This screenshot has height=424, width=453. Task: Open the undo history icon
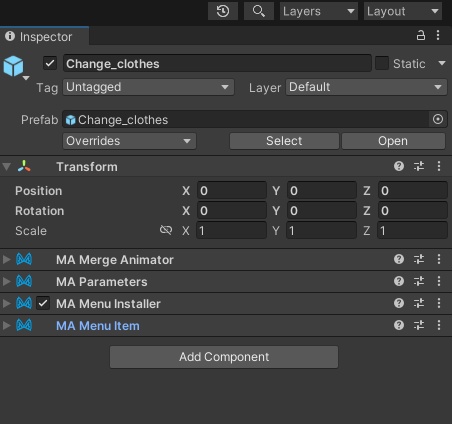(223, 11)
